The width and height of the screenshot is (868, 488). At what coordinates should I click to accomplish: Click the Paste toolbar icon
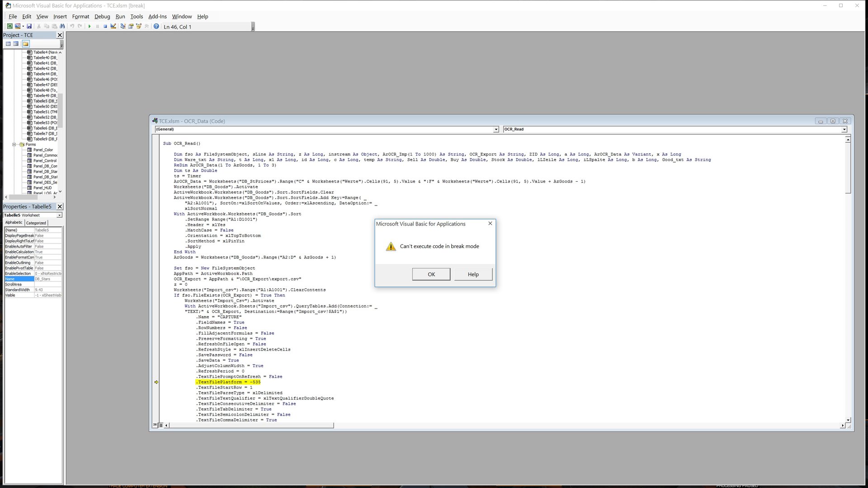54,26
